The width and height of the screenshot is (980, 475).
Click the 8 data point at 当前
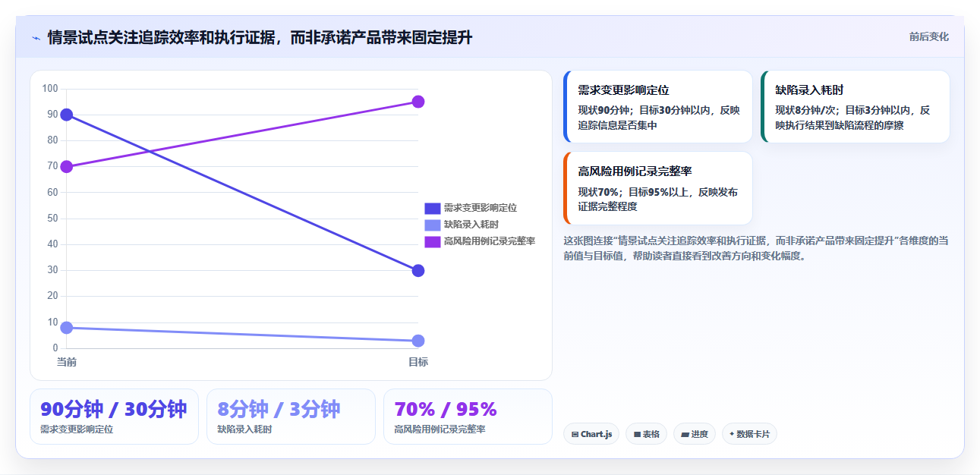[x=67, y=328]
